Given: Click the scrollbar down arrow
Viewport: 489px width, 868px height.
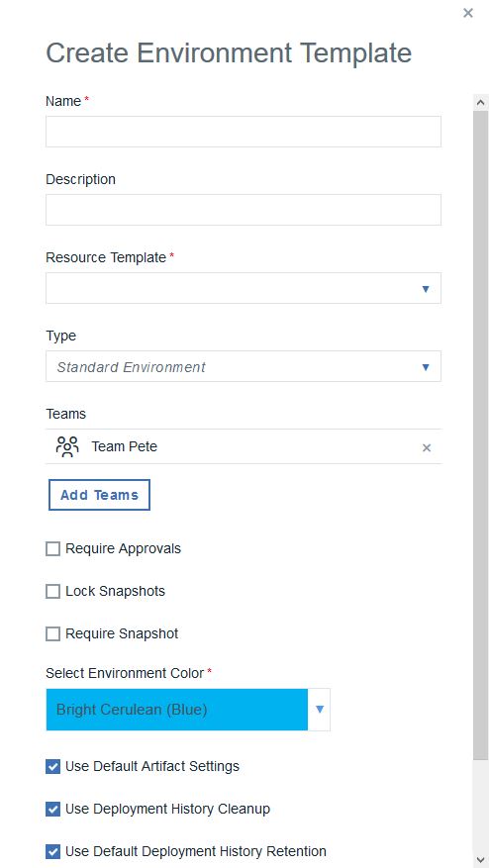Looking at the screenshot, I should coord(480,861).
